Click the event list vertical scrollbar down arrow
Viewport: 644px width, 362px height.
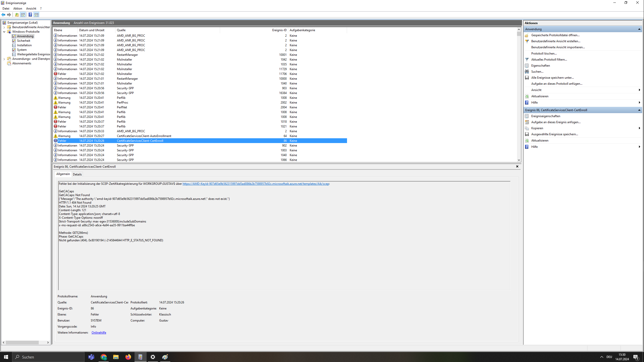click(519, 160)
